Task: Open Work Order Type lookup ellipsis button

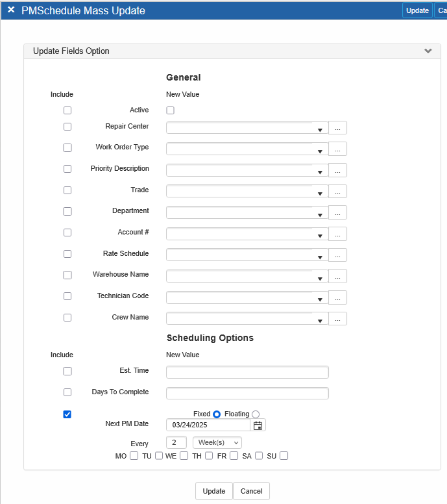Action: (337, 149)
